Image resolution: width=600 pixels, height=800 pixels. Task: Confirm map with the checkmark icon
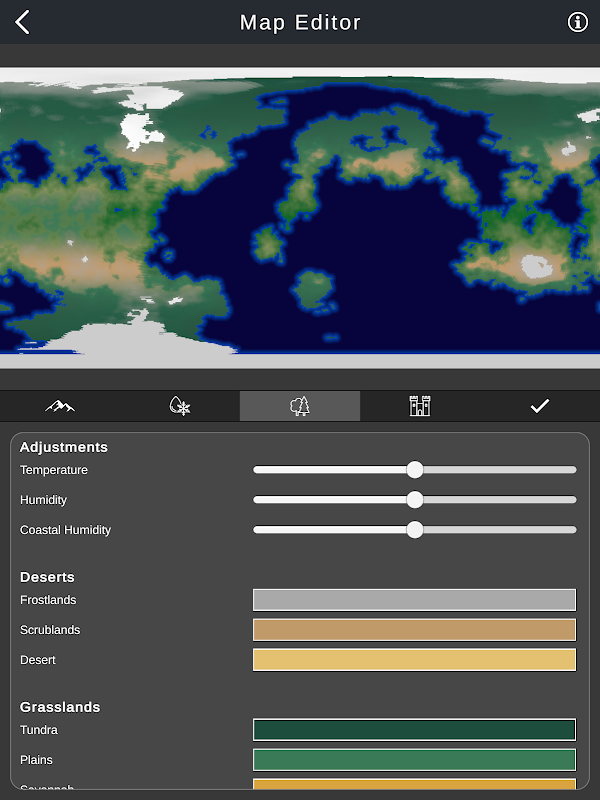[x=540, y=406]
